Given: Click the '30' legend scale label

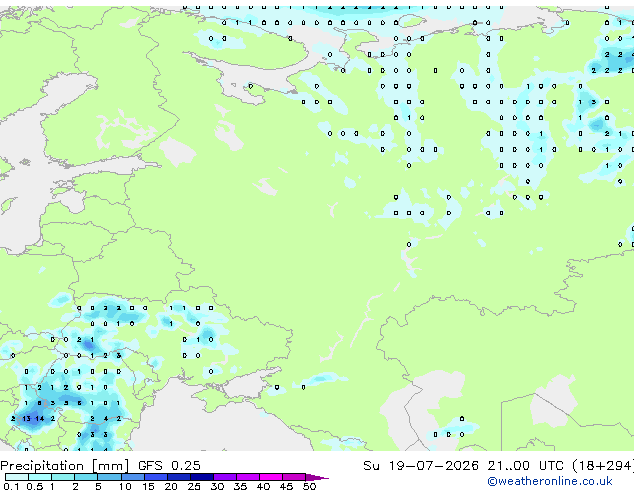Looking at the screenshot, I should (217, 486).
